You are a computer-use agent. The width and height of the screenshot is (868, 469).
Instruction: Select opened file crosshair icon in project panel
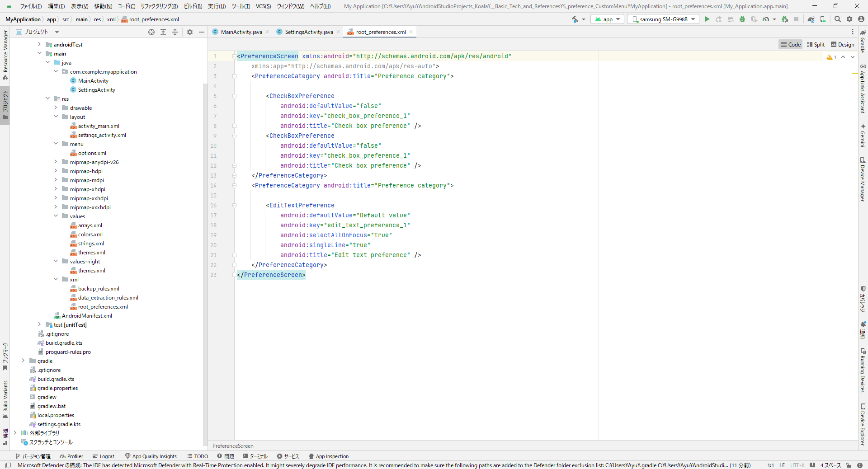point(151,32)
